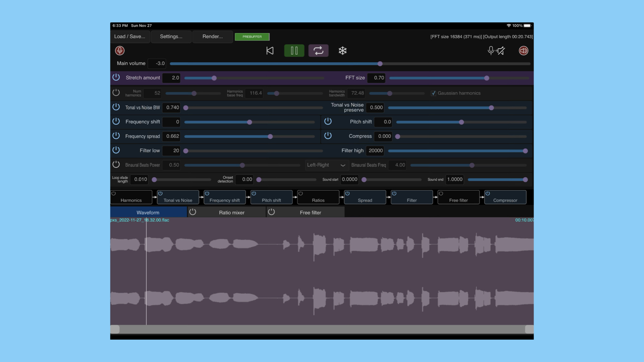Click the FFT size slider handle
The image size is (644, 362).
click(487, 78)
